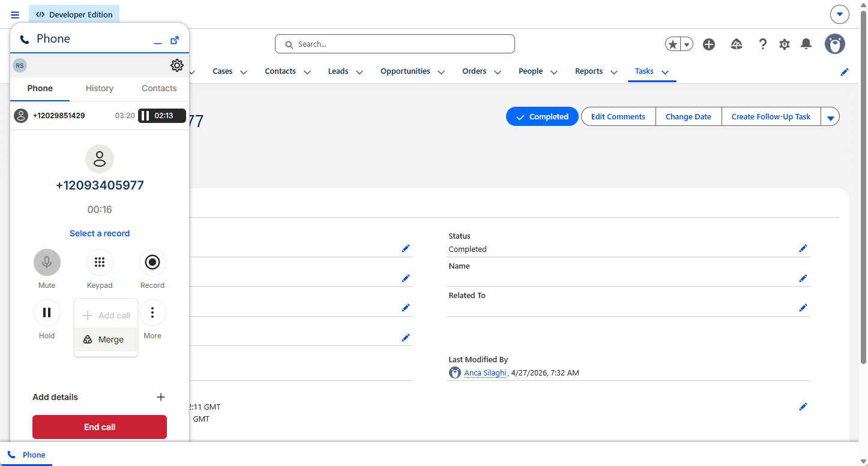This screenshot has width=868, height=466.
Task: Open the Phone utility bar item
Action: tap(26, 455)
